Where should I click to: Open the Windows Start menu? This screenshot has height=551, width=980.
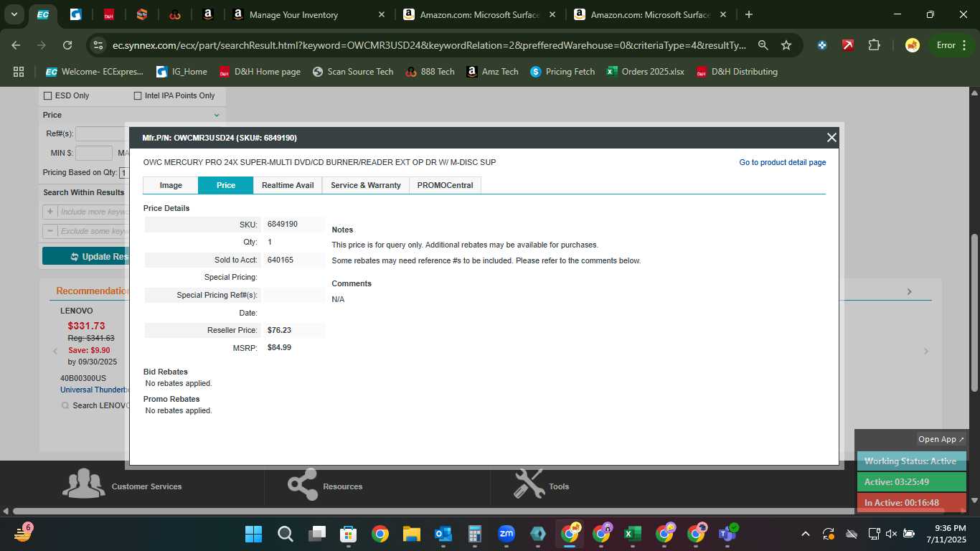[x=253, y=534]
